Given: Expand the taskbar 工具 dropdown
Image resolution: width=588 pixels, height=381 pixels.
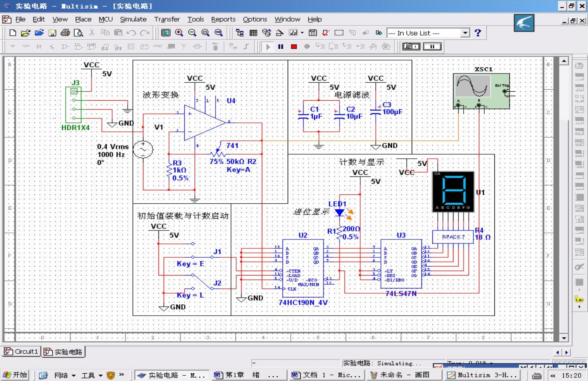Looking at the screenshot, I should pyautogui.click(x=100, y=375).
